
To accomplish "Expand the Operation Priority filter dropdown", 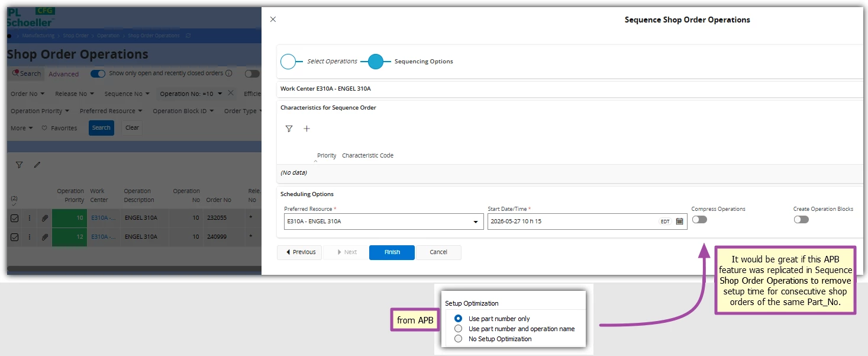I will pyautogui.click(x=40, y=111).
